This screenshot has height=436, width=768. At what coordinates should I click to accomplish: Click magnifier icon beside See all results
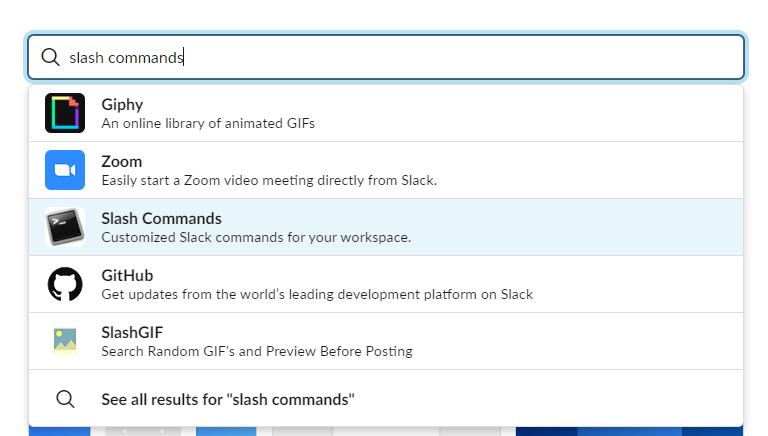click(65, 399)
